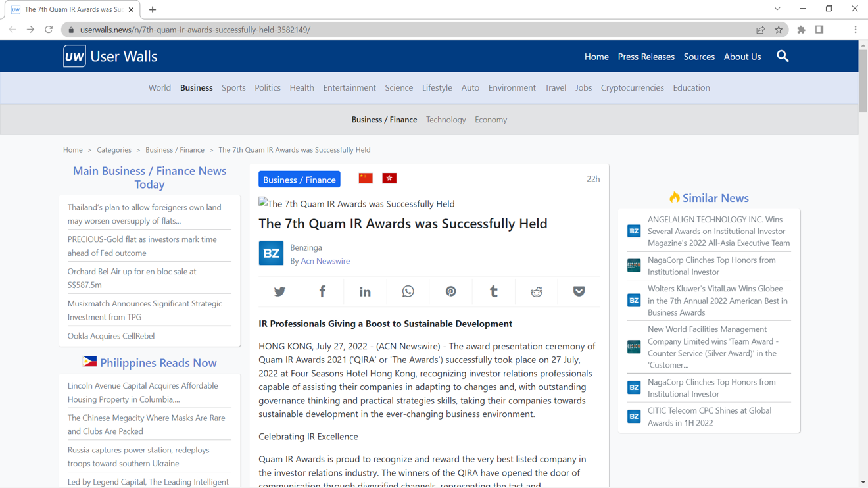This screenshot has height=488, width=868.
Task: Share article on Twitter
Action: click(279, 291)
